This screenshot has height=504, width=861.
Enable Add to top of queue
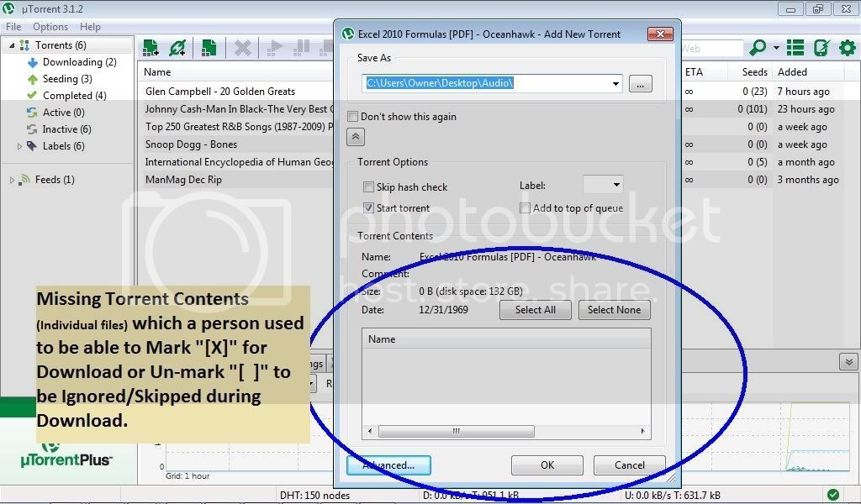click(525, 207)
